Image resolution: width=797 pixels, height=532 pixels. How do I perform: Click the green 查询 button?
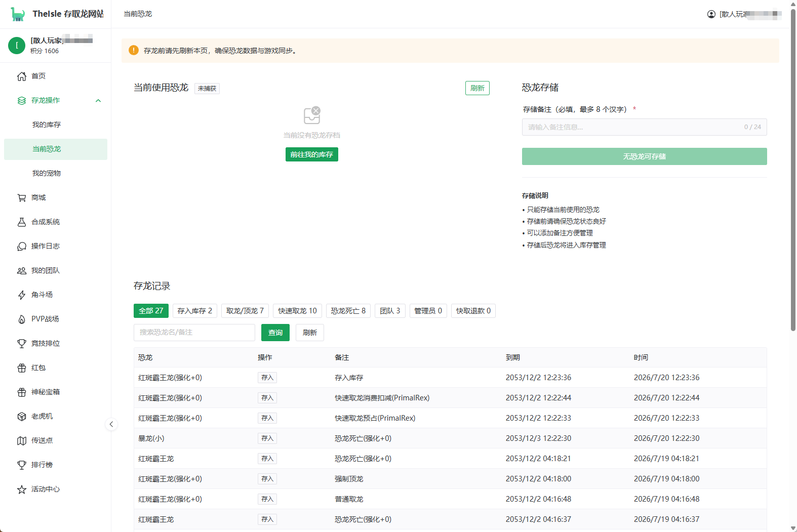[275, 333]
